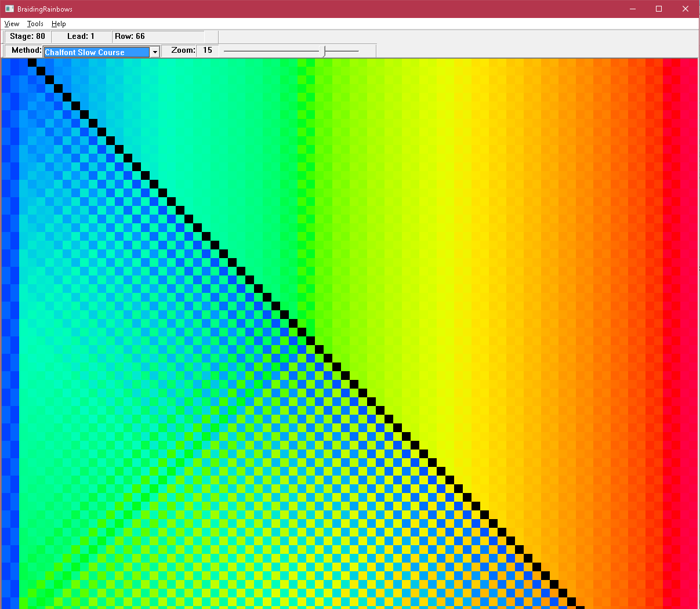Minimize the BraidingRainbows window
This screenshot has width=700, height=609.
point(633,9)
